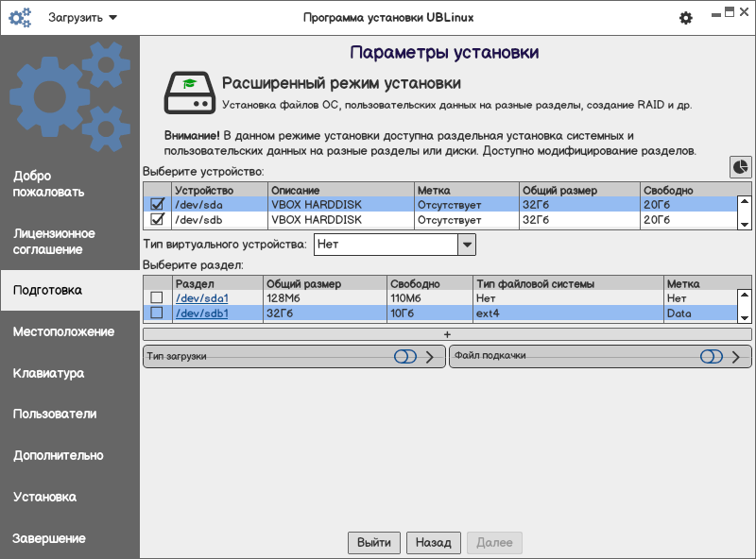Viewport: 756px width, 559px height.
Task: Expand the «Тип загрузки» arrow chevron
Action: click(430, 357)
